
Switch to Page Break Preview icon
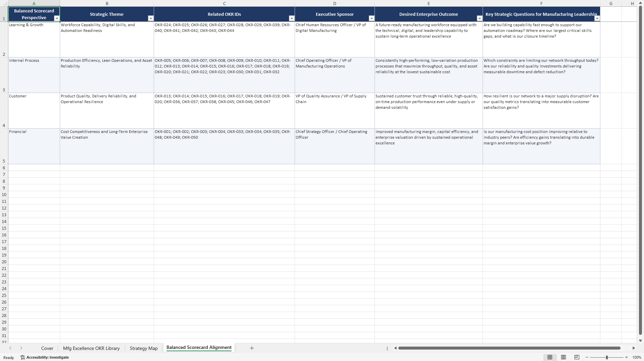577,357
